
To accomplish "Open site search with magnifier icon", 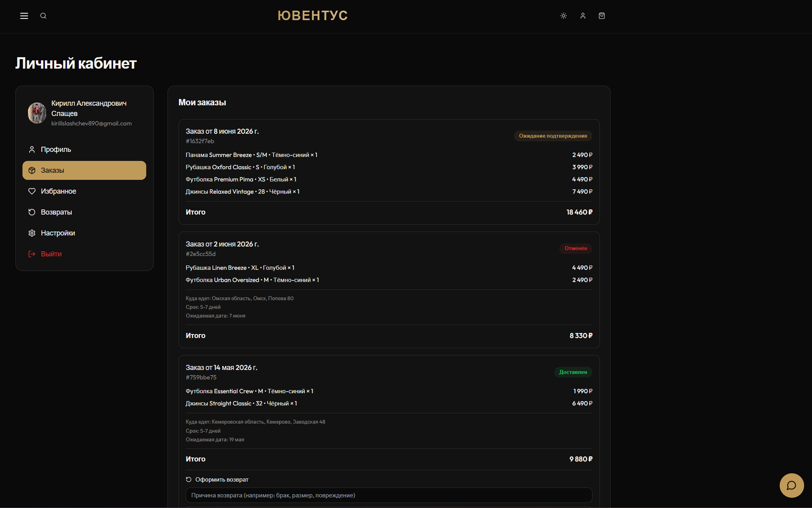I will (43, 16).
